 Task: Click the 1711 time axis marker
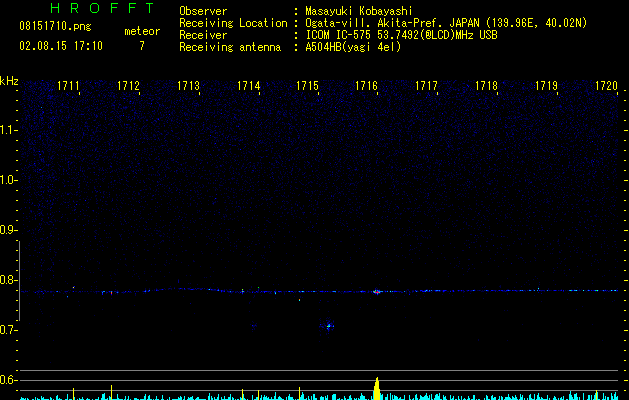[x=68, y=86]
